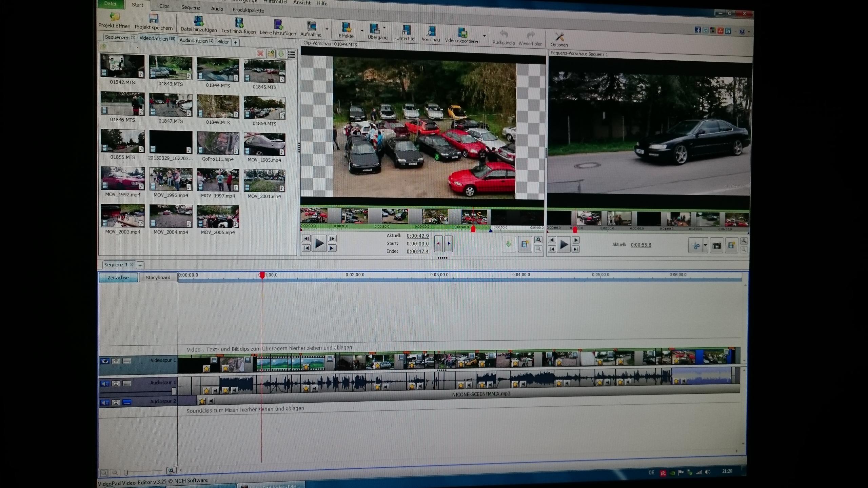
Task: Open the Effekte dropdown arrow
Action: 362,30
